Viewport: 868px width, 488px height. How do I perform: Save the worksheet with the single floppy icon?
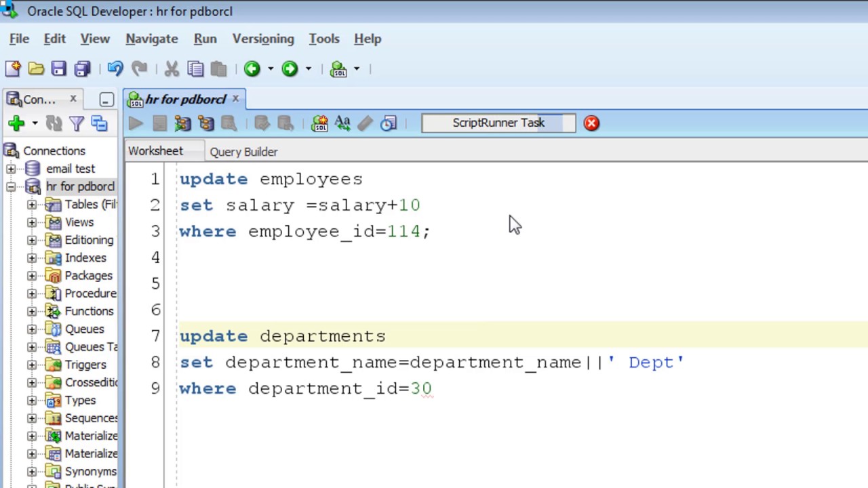pos(59,68)
